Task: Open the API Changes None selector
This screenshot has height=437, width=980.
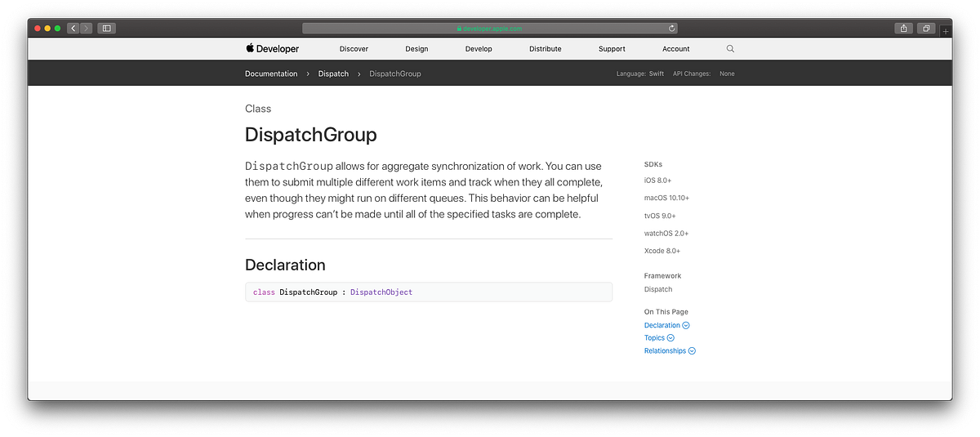Action: (x=703, y=74)
